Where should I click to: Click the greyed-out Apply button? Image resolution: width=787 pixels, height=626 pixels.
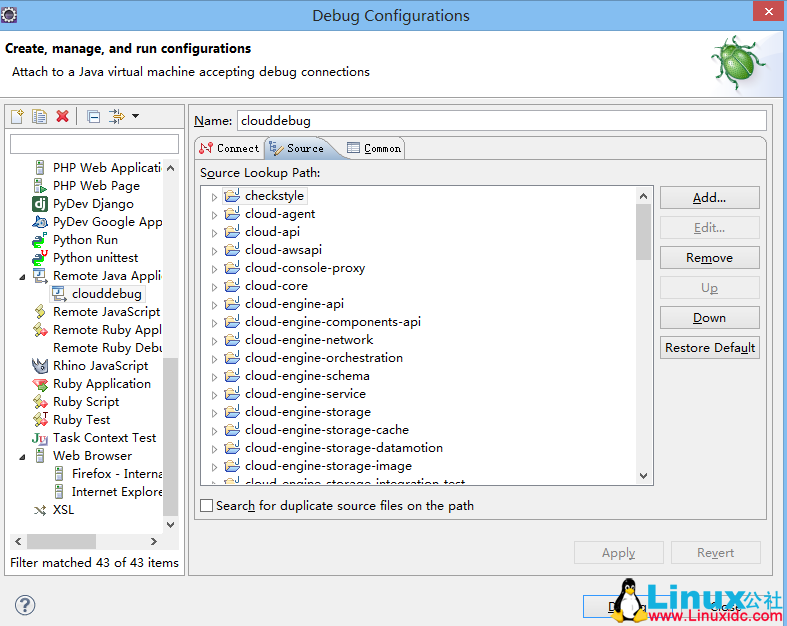(618, 553)
